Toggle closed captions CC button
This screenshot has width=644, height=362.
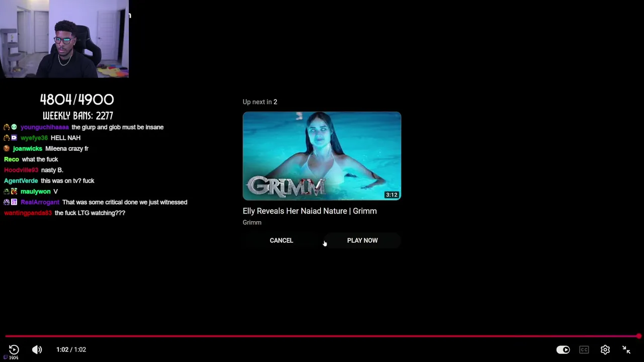click(584, 349)
